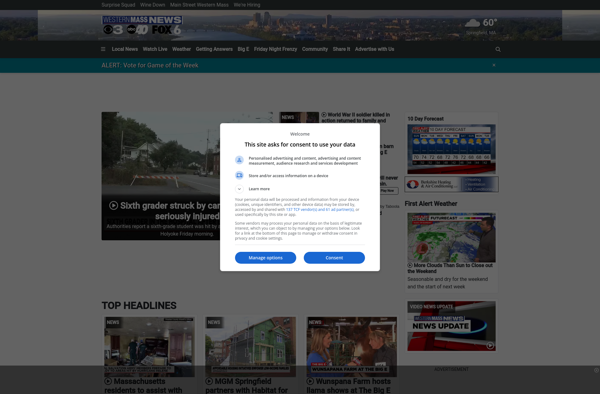Image resolution: width=600 pixels, height=394 pixels.
Task: Open Wunspana Farm llama shows thumbnail
Action: pyautogui.click(x=352, y=347)
